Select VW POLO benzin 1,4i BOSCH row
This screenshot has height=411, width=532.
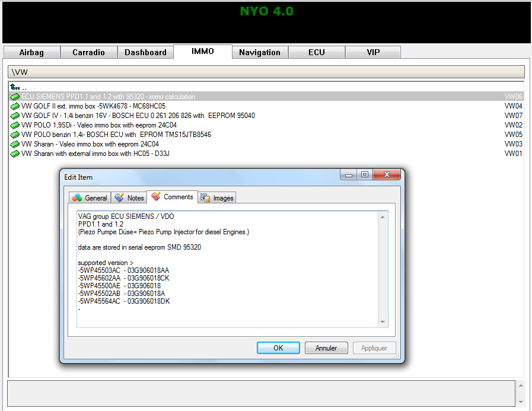tap(266, 135)
